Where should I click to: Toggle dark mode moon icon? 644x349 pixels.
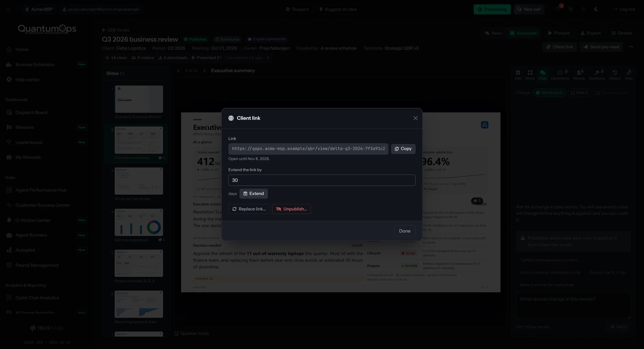[x=596, y=9]
